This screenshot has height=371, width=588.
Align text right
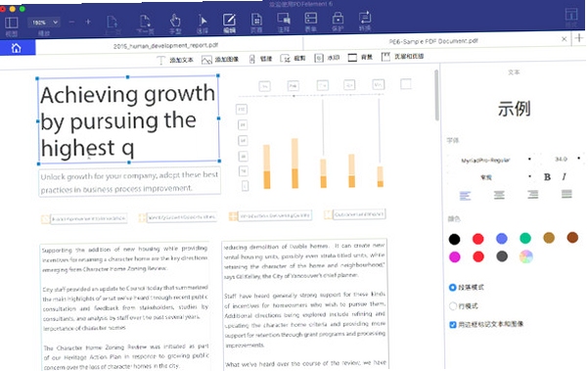click(x=532, y=194)
